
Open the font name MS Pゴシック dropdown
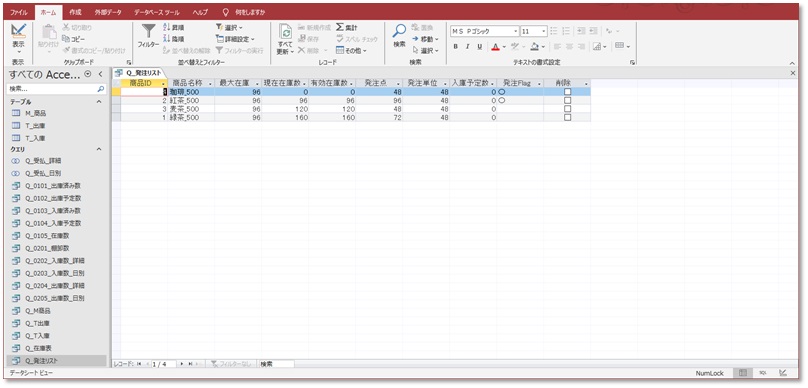coord(515,31)
